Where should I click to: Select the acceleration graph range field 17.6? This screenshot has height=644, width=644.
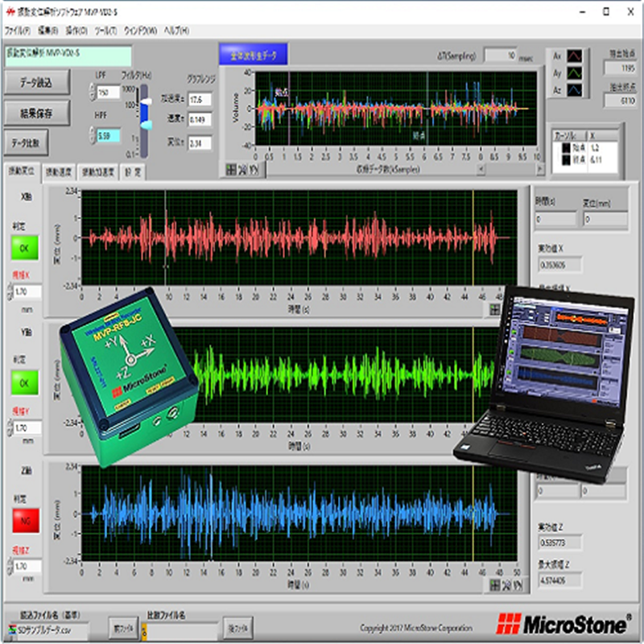[200, 99]
